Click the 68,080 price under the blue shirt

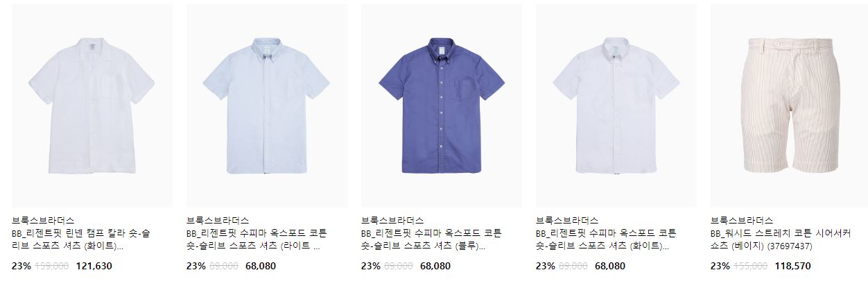coord(435,266)
